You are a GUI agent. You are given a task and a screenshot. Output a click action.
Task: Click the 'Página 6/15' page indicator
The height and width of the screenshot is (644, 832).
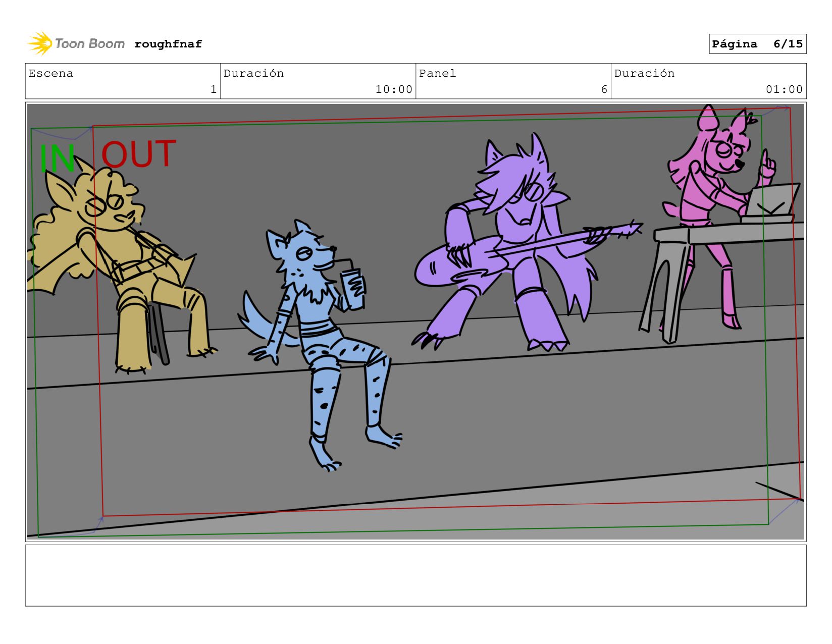tap(757, 44)
